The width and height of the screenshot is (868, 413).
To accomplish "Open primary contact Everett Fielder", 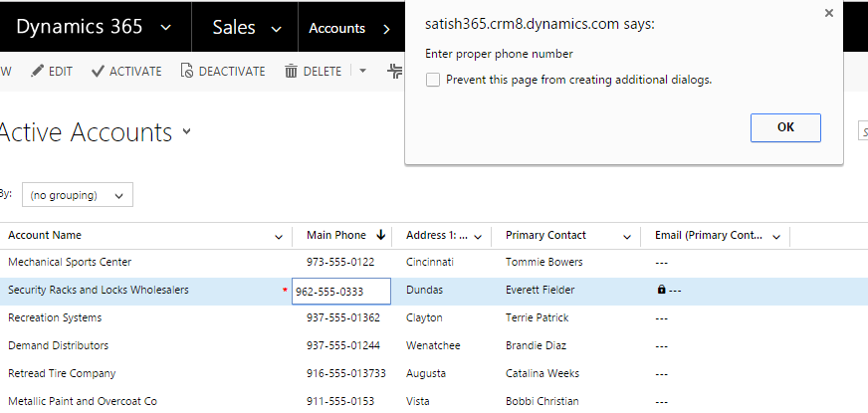I will click(x=540, y=290).
